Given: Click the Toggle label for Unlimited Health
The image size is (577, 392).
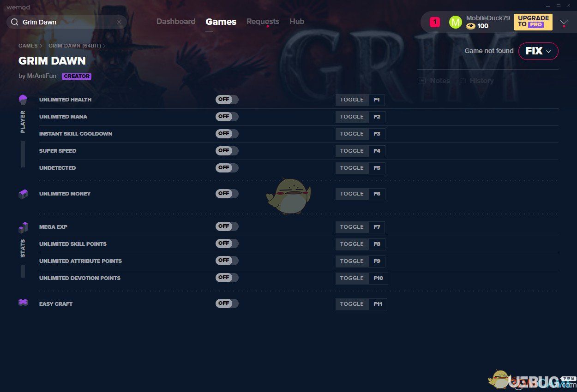Looking at the screenshot, I should (x=352, y=100).
